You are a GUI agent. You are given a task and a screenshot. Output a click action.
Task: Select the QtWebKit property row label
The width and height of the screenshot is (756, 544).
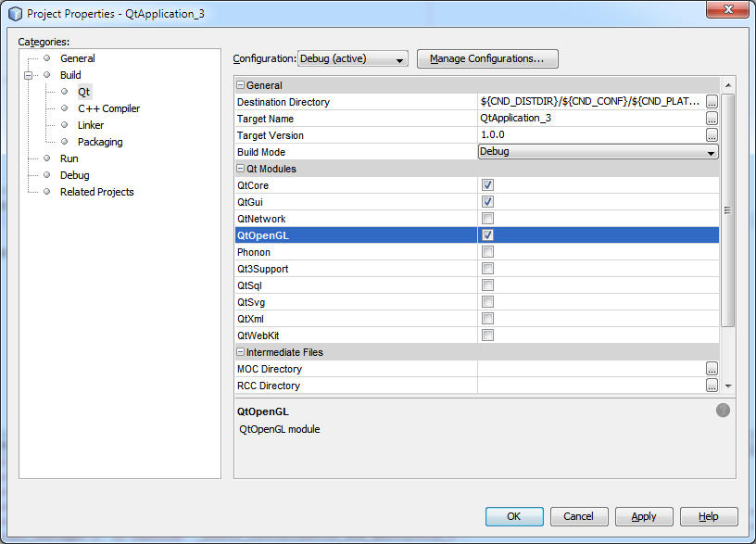[258, 335]
